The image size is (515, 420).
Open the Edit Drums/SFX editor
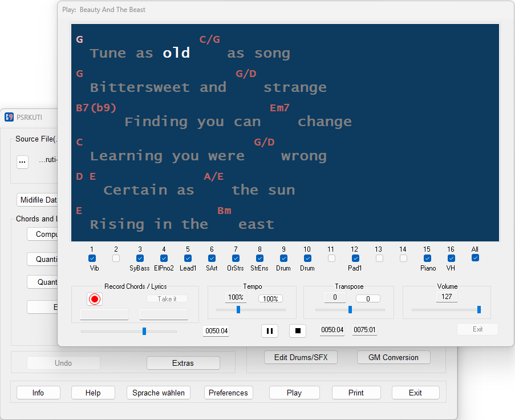coord(301,357)
